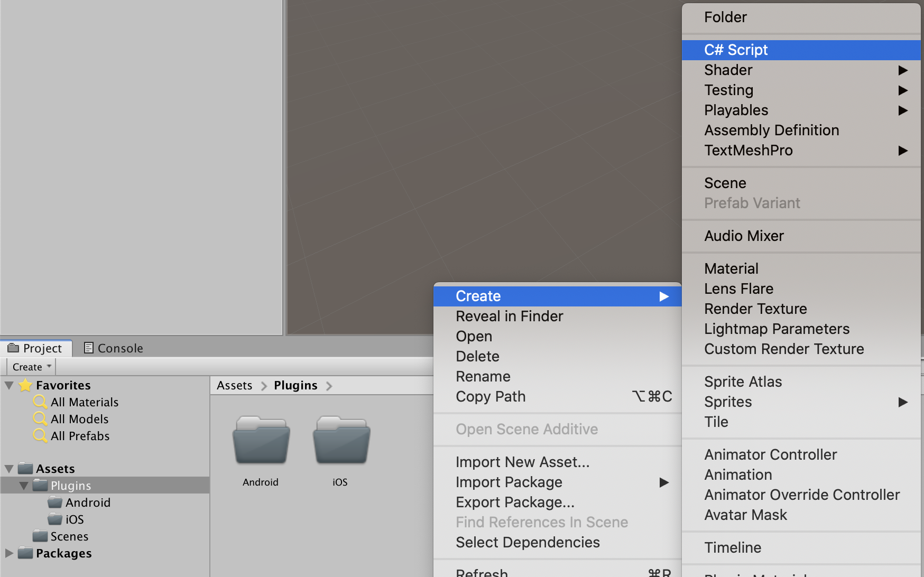Select Avatar Mask menu item

801,515
